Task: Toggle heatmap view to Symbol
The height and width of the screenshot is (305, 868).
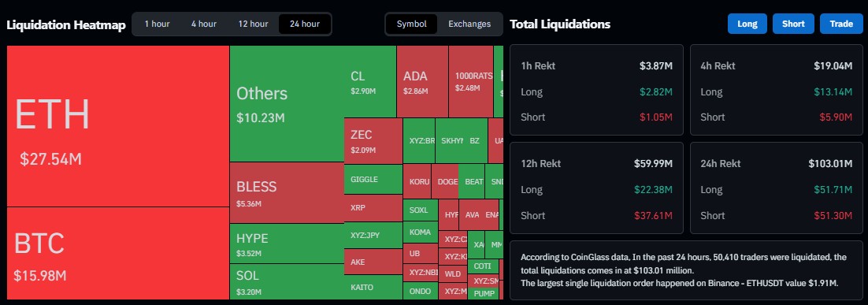Action: pos(412,24)
